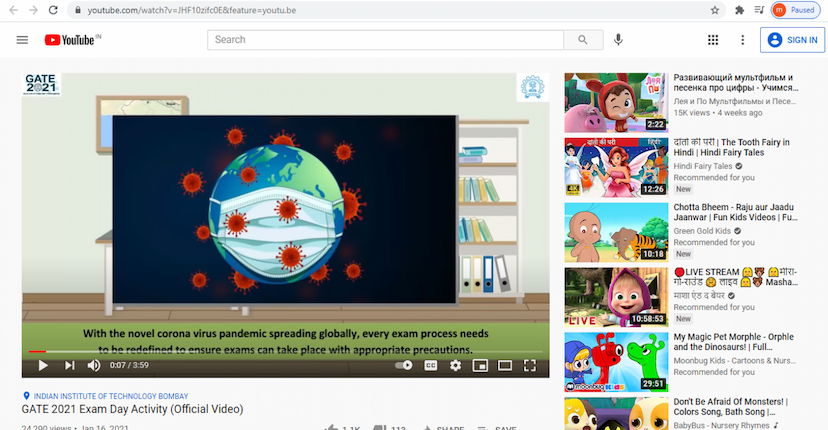Open the YouTube hamburger guide menu
Image resolution: width=828 pixels, height=430 pixels.
pyautogui.click(x=22, y=40)
